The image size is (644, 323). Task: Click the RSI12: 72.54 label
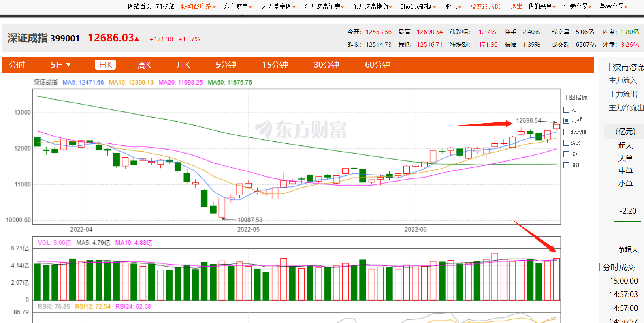93,306
